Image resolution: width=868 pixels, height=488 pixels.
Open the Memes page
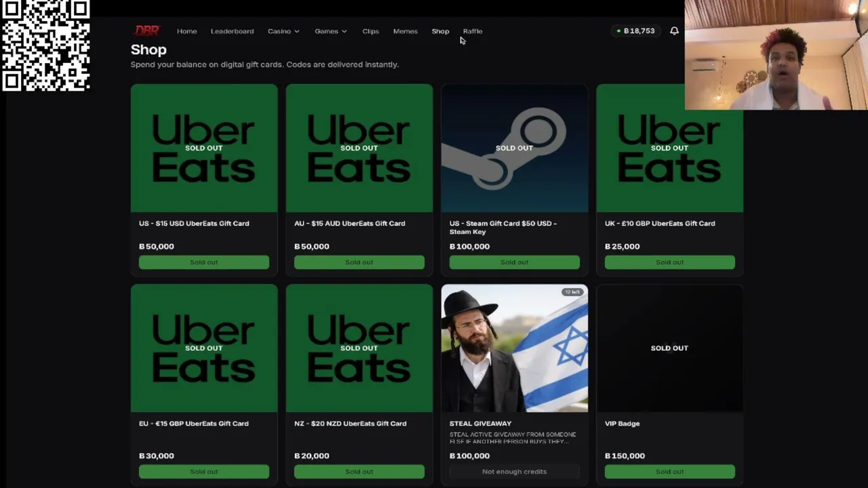tap(405, 31)
